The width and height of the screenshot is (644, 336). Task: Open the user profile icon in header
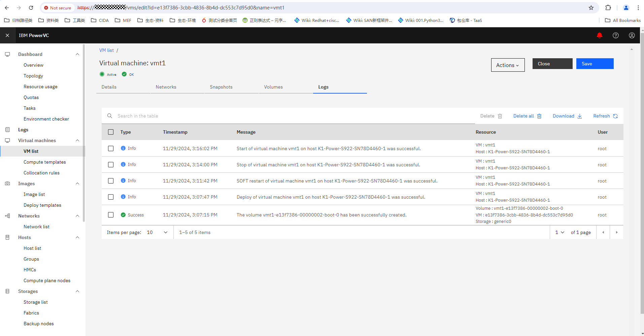(632, 35)
